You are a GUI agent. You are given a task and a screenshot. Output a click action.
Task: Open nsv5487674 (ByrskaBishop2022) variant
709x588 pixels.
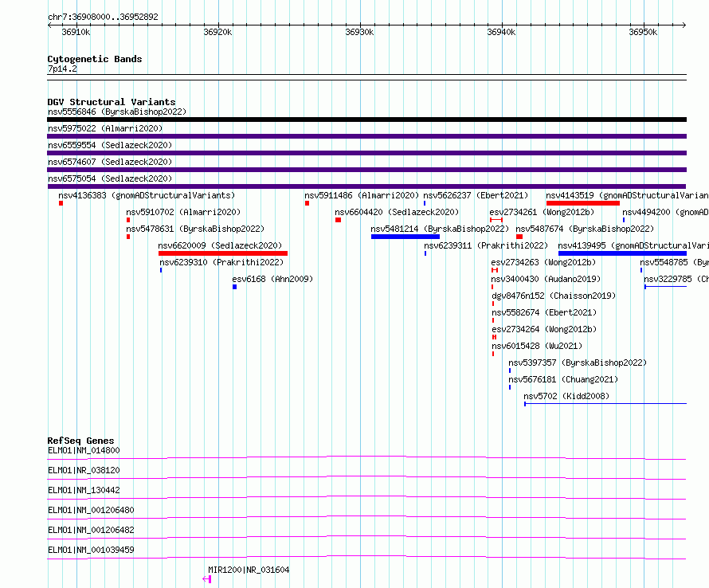[585, 229]
